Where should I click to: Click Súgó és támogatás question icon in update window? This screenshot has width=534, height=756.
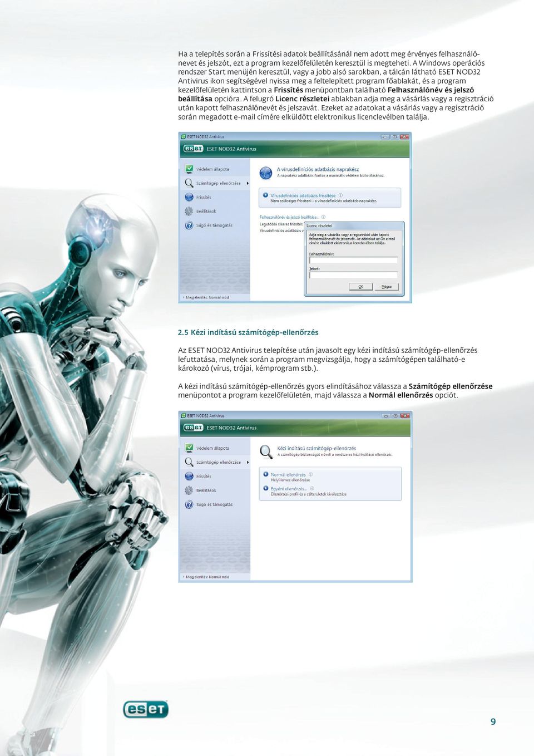click(189, 225)
